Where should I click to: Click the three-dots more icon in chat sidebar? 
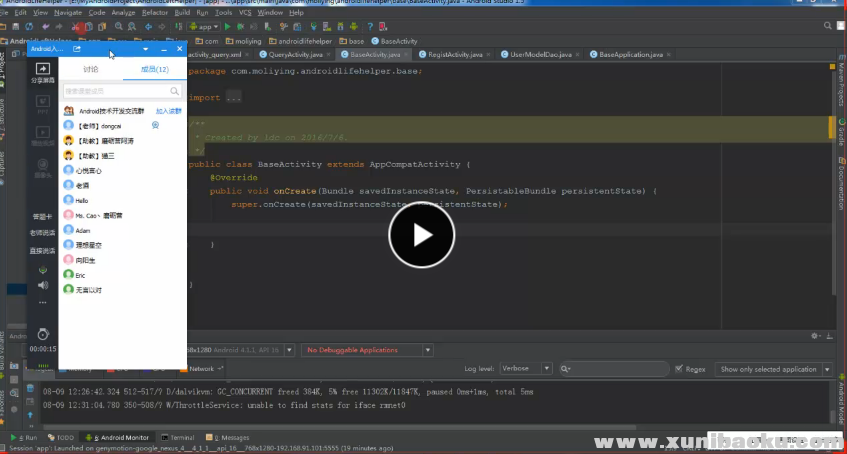coord(42,301)
